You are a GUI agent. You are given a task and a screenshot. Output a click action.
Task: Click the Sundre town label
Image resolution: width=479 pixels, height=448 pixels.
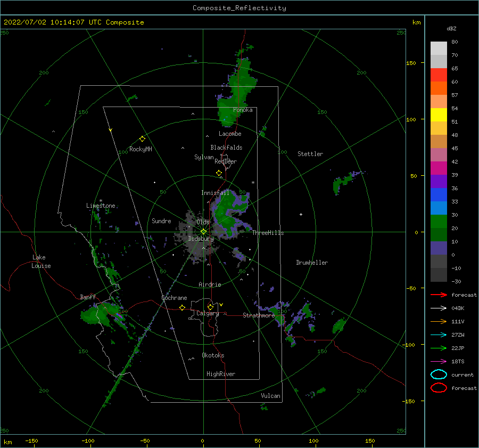pyautogui.click(x=161, y=221)
